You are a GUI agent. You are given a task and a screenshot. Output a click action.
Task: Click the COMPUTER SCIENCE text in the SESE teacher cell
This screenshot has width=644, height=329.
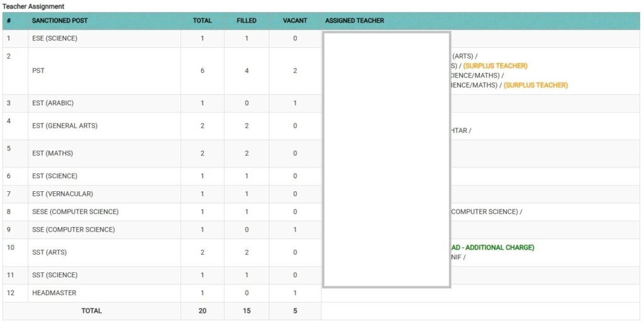click(x=484, y=211)
